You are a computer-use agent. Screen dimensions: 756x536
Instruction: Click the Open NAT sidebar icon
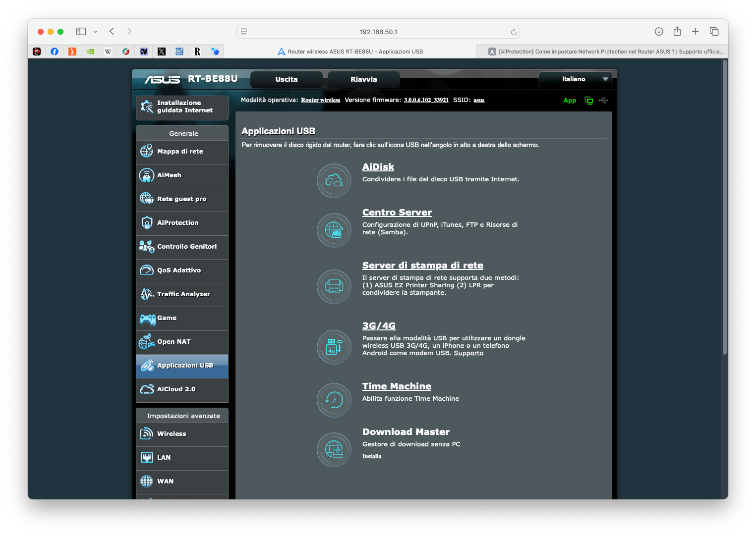coord(147,341)
